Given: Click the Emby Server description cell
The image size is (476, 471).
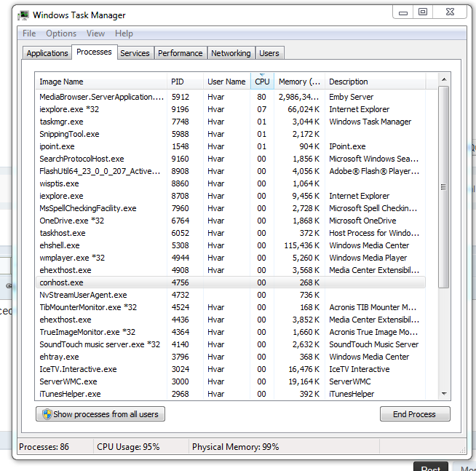Looking at the screenshot, I should click(x=352, y=97).
